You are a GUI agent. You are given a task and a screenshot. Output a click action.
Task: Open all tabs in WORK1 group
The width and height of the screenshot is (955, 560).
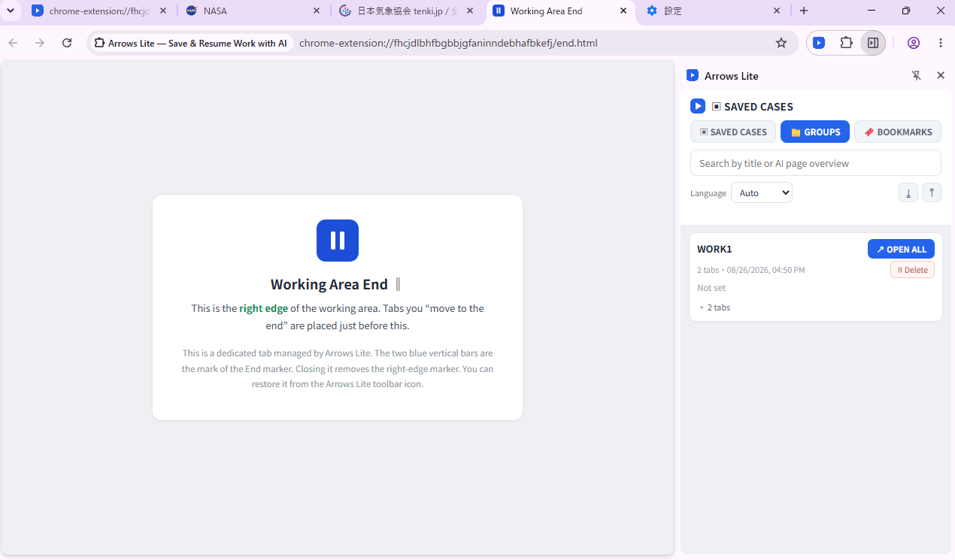[x=901, y=250]
